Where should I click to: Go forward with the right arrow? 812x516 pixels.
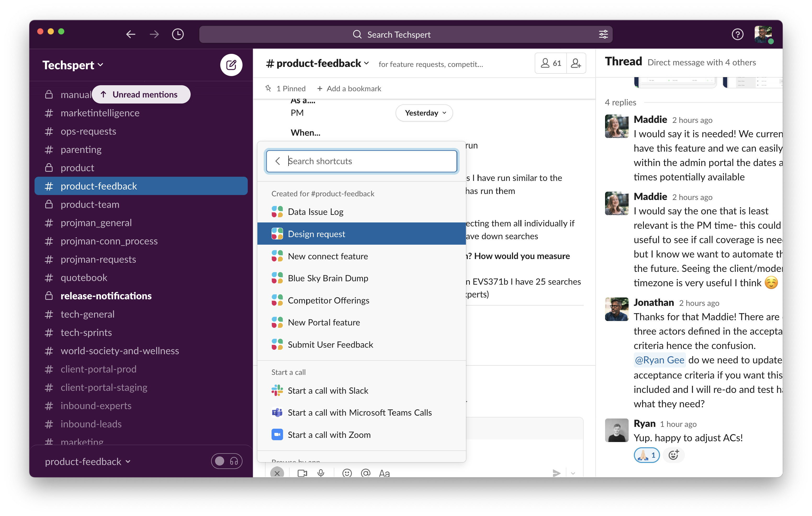[x=154, y=35]
